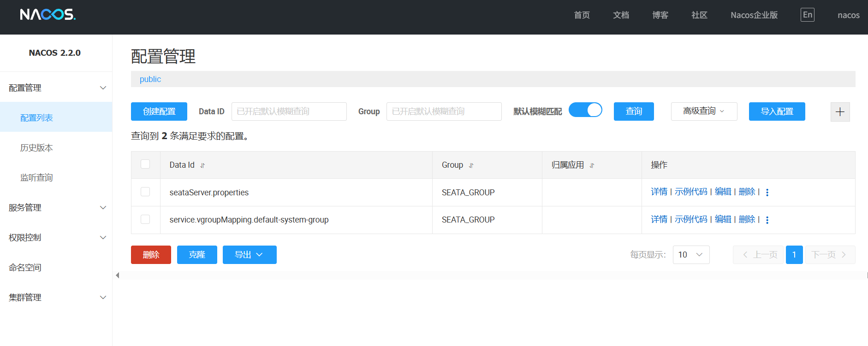Click 删除 link for service.vgroupMapping.default-system-group
The image size is (868, 346).
pyautogui.click(x=747, y=219)
